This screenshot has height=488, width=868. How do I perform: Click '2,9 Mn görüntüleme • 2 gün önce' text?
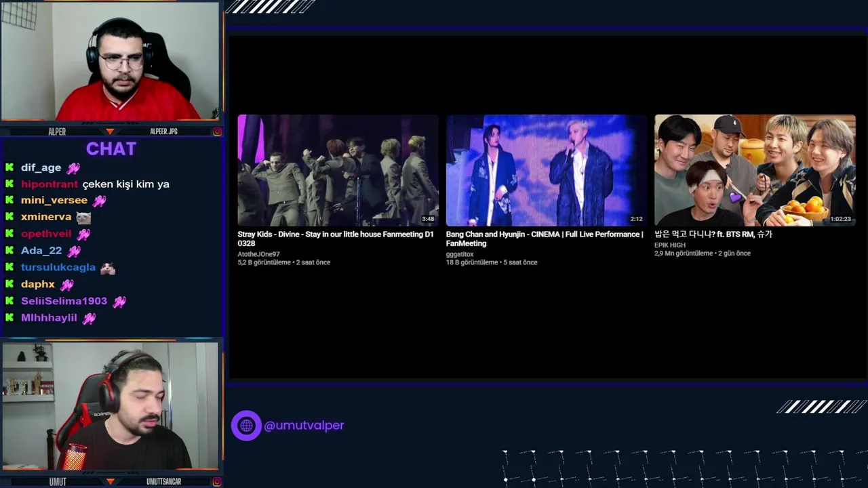703,253
